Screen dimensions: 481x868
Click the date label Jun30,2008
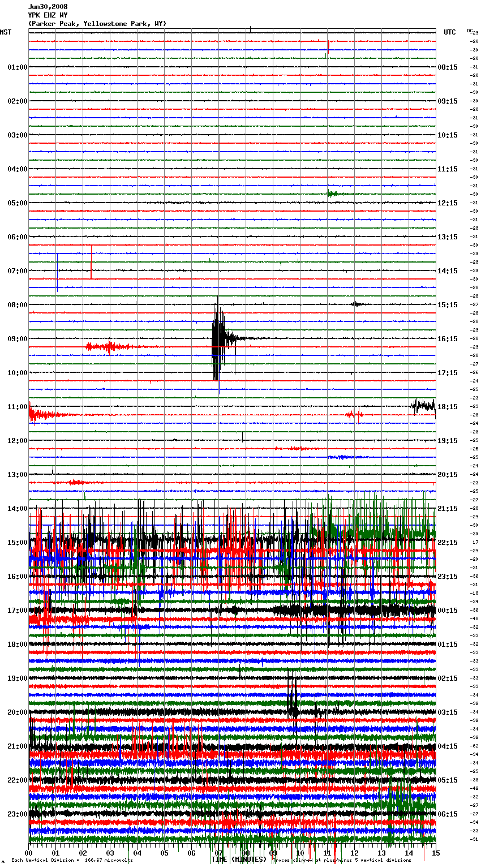[x=48, y=7]
